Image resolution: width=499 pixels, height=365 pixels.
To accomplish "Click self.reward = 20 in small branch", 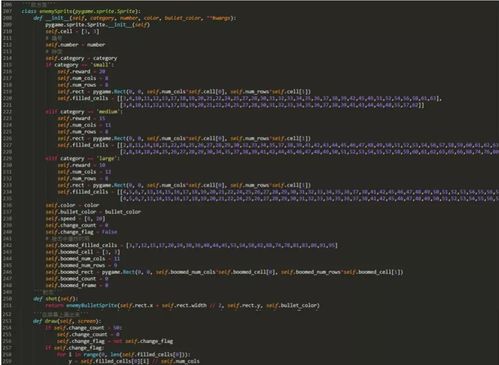I will click(82, 71).
